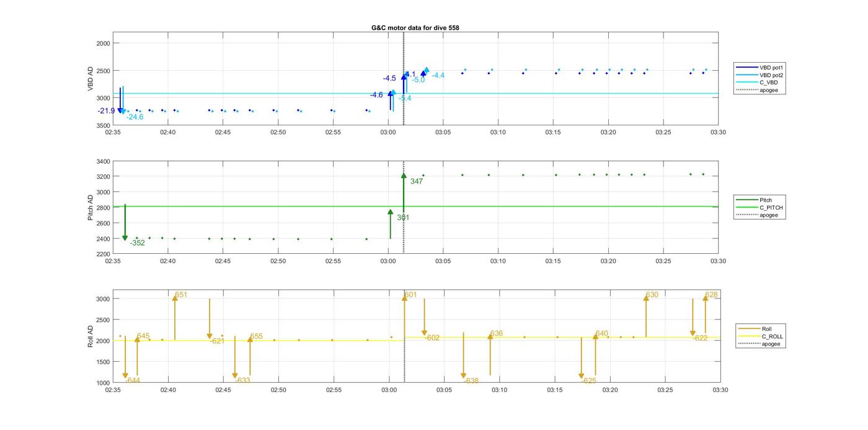This screenshot has width=868, height=430.
Task: Click the '3400' tick on Pitch axis
Action: click(102, 161)
